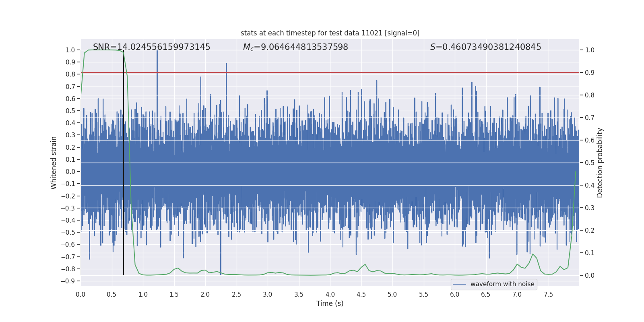Click the SNR value annotation text
Viewport: 644px width, 322px height.
pyautogui.click(x=151, y=47)
